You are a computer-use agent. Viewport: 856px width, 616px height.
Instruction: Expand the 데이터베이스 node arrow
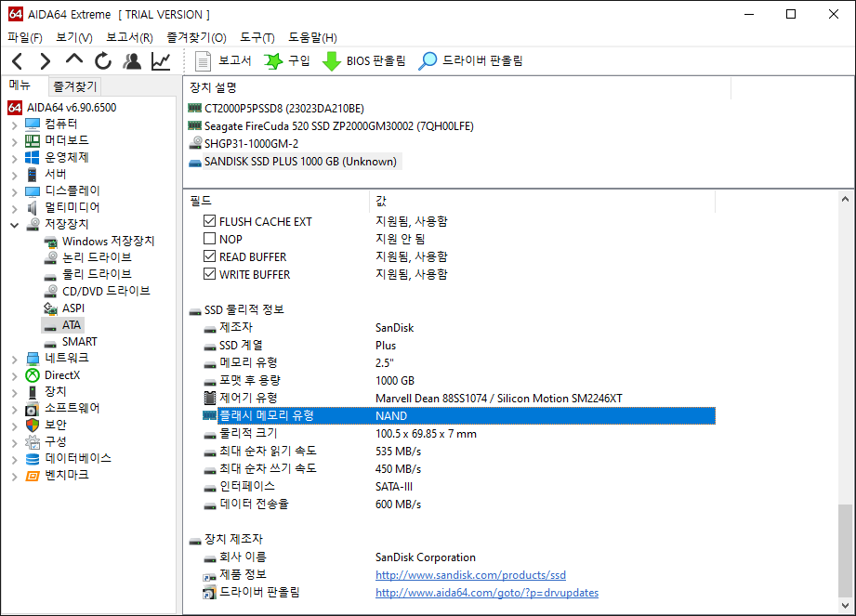pos(15,460)
